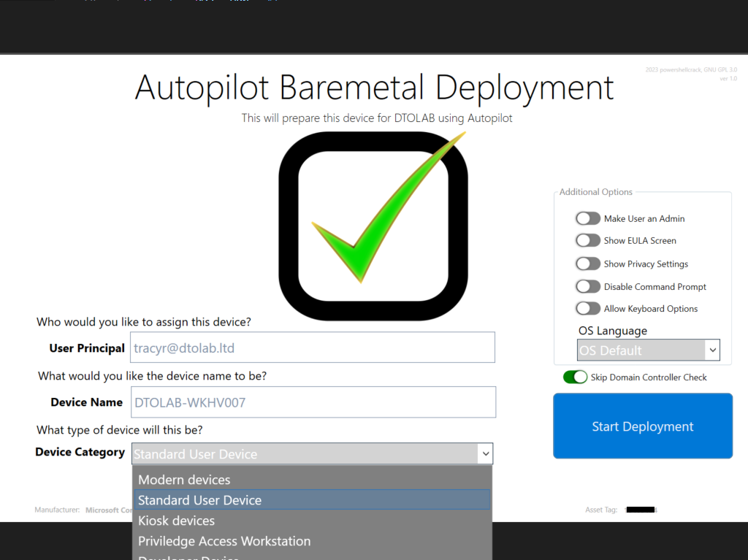Click 'What type of device will this be?' text
Viewport: 748px width, 560px height.
click(x=119, y=430)
